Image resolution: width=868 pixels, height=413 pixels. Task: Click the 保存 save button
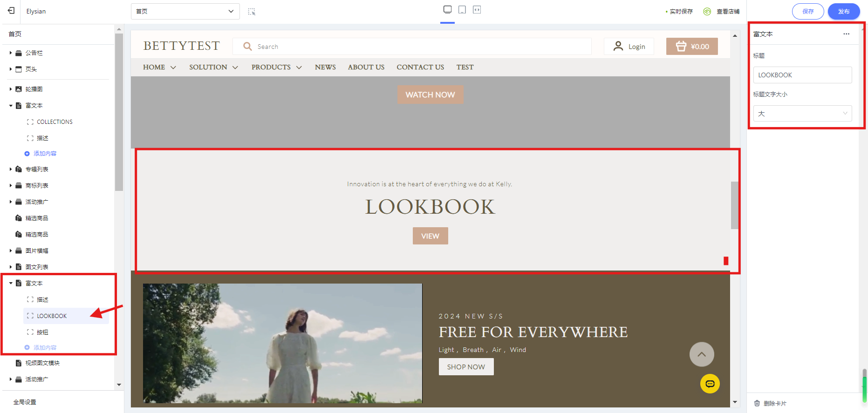click(807, 12)
